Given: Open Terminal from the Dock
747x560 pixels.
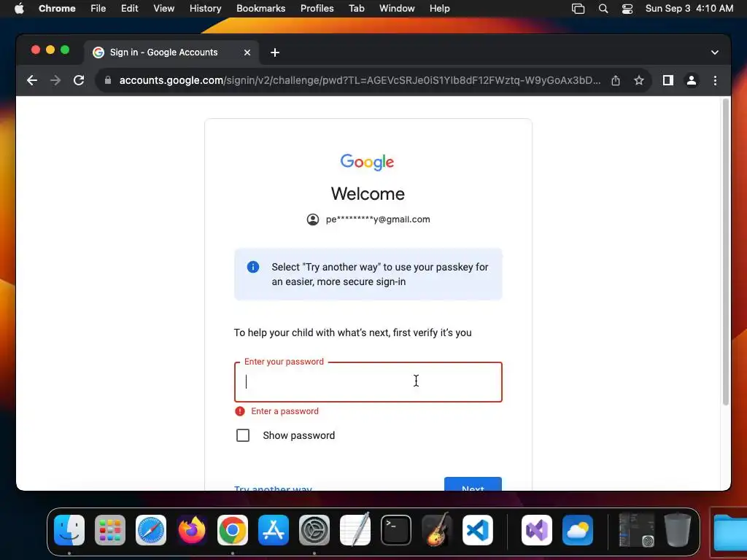Looking at the screenshot, I should 396,530.
